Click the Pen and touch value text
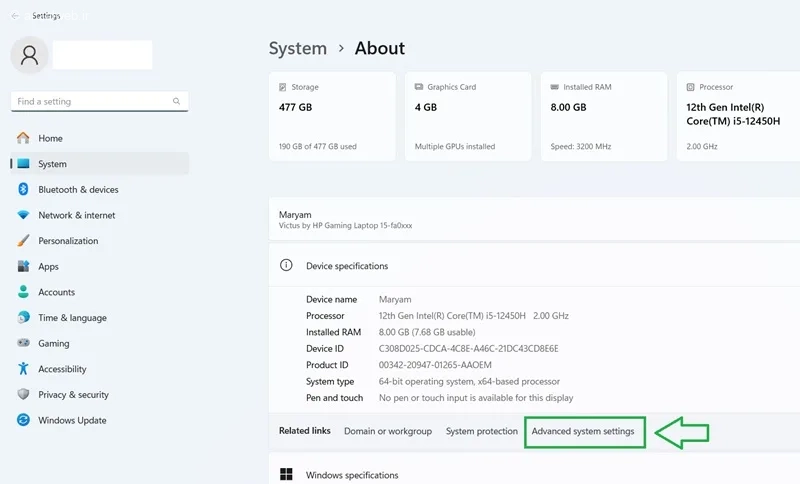The width and height of the screenshot is (800, 484). [476, 398]
